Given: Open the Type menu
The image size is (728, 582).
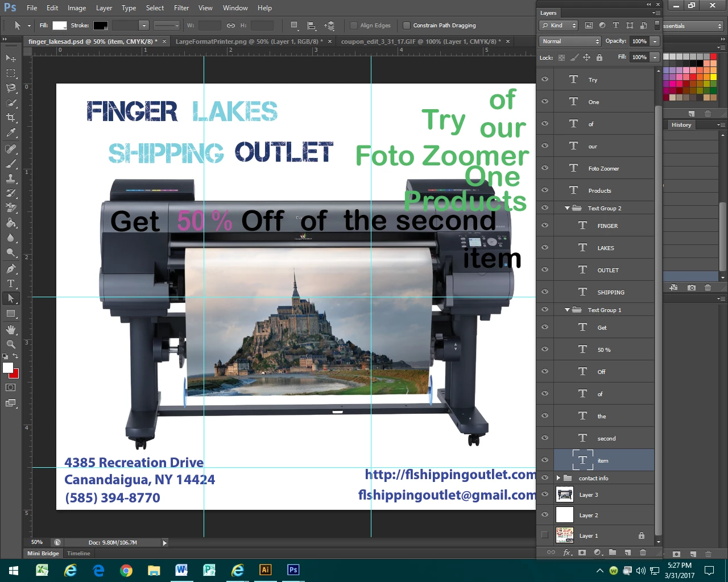Looking at the screenshot, I should (x=129, y=8).
